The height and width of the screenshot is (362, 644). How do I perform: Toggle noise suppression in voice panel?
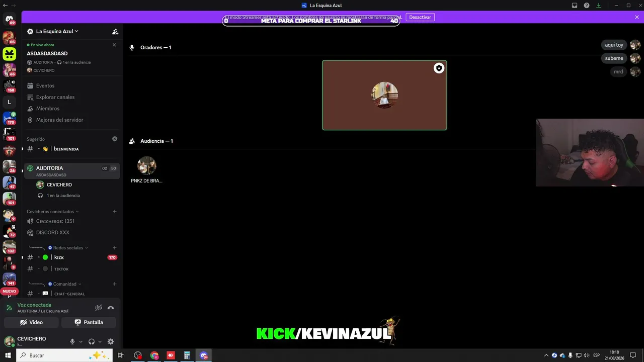tap(99, 308)
